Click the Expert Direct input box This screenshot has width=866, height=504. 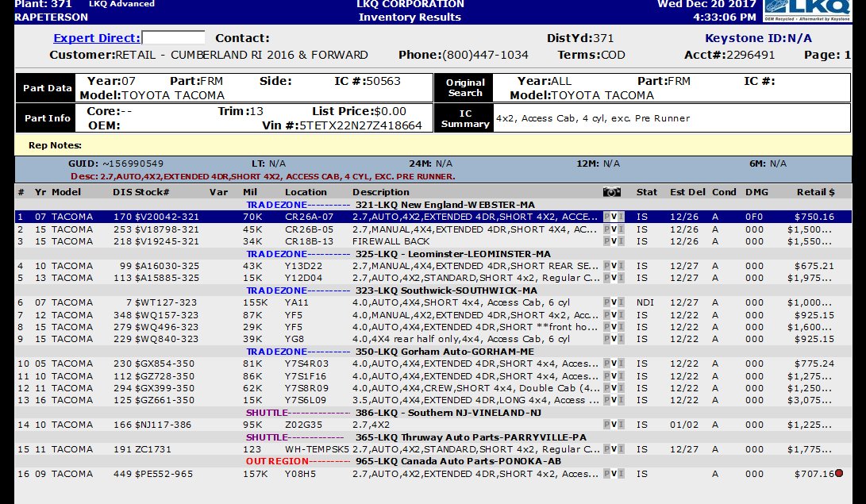(173, 37)
